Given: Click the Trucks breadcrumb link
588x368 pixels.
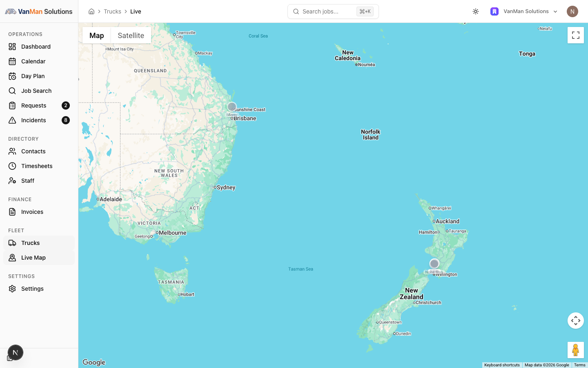Looking at the screenshot, I should pyautogui.click(x=112, y=11).
